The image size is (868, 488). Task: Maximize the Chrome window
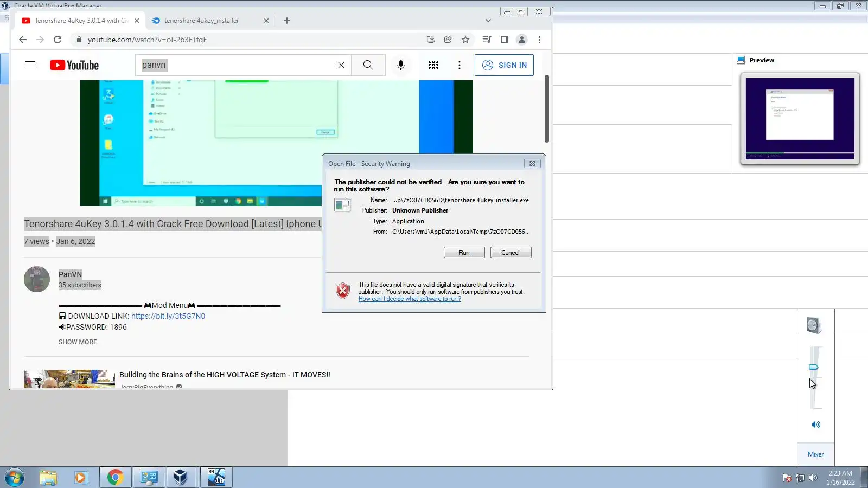click(521, 11)
